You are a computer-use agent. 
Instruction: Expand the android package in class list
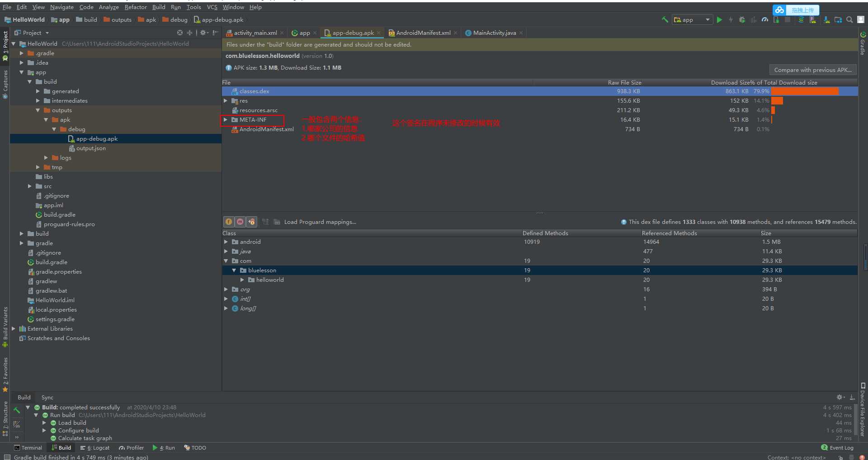pyautogui.click(x=226, y=242)
